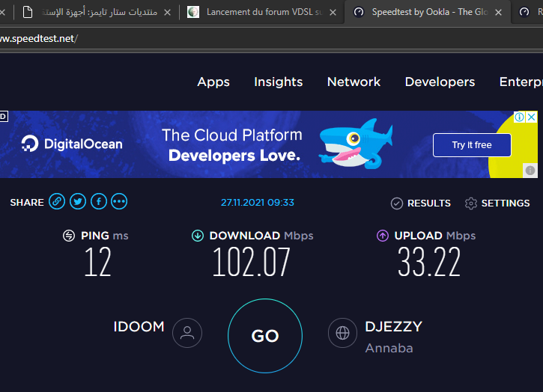The image size is (543, 392).
Task: Click the globe server icon next to DJEZZY
Action: (x=342, y=333)
